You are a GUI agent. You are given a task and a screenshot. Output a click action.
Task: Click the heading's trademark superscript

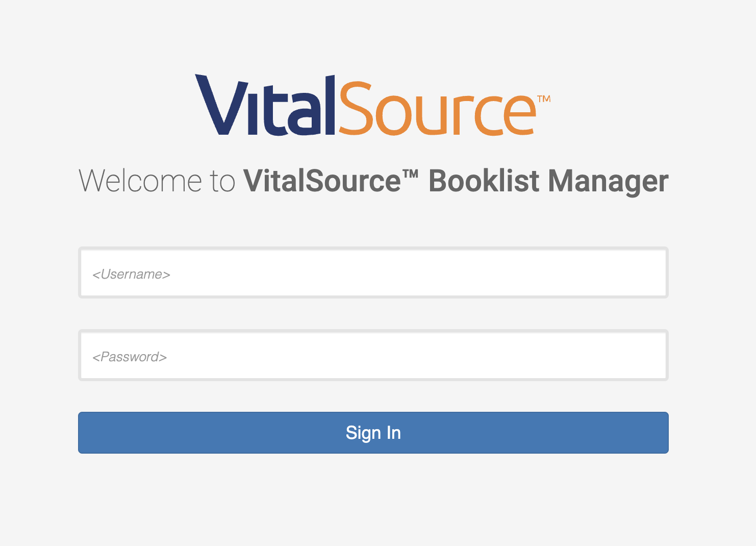tap(411, 173)
